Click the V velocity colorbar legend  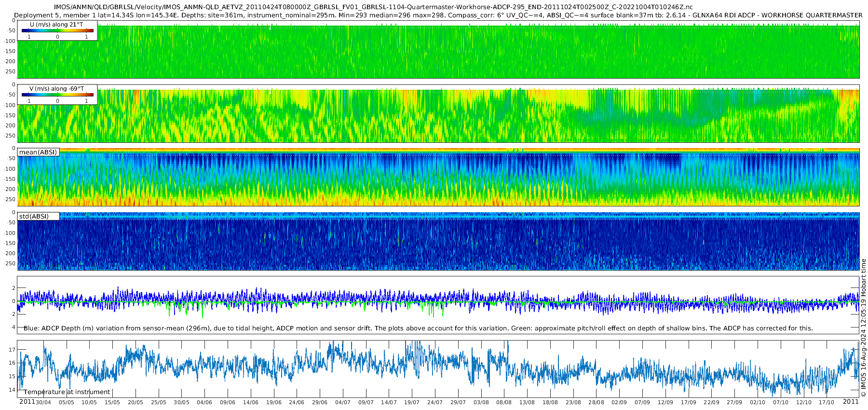coord(57,95)
